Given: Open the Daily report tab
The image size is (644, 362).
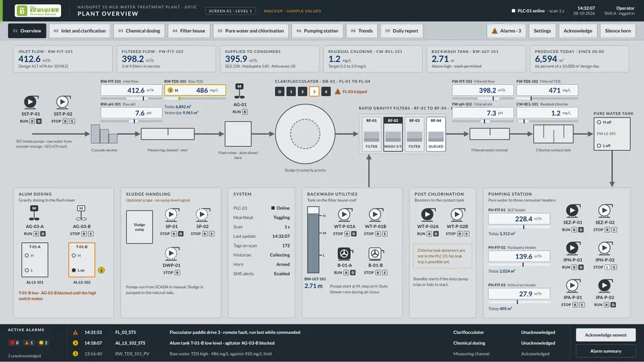Looking at the screenshot, I should [402, 31].
